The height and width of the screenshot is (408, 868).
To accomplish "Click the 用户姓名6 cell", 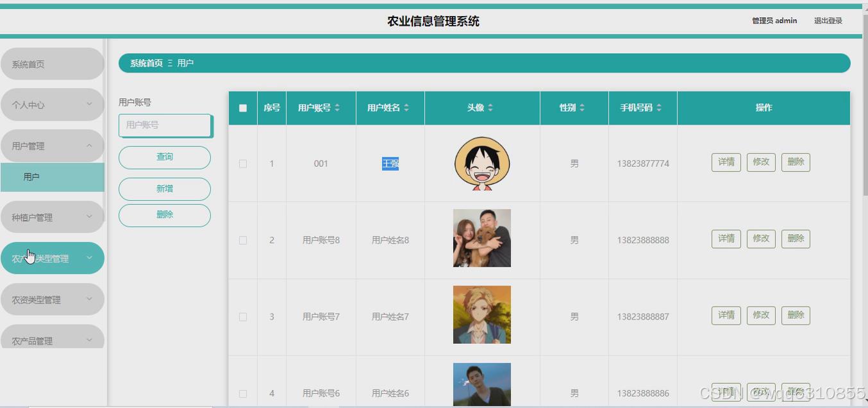I will [390, 393].
